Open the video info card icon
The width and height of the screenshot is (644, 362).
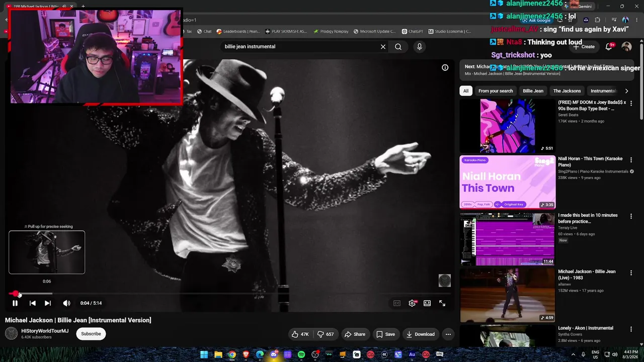point(445,67)
